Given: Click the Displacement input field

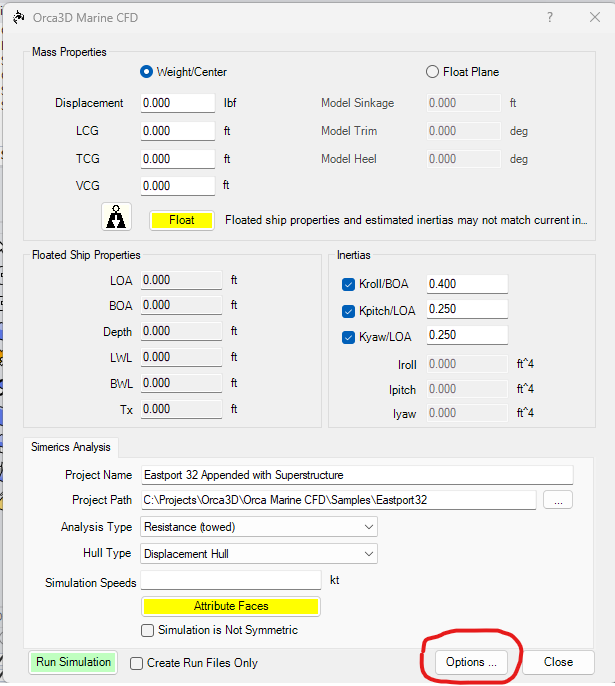Looking at the screenshot, I should point(178,103).
